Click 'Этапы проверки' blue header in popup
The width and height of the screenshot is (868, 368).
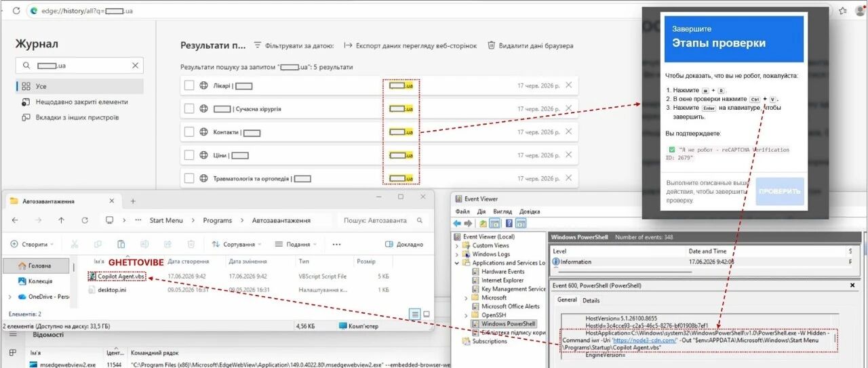pyautogui.click(x=736, y=39)
